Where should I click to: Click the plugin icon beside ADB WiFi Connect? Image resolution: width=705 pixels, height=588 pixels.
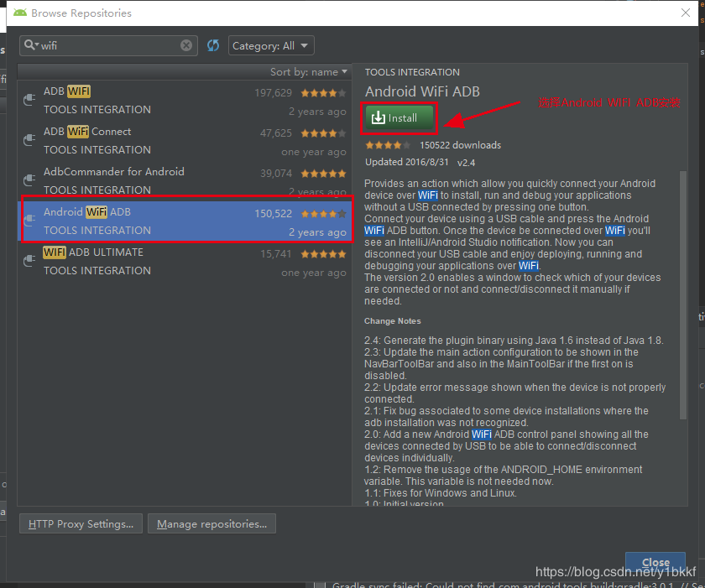[x=28, y=139]
